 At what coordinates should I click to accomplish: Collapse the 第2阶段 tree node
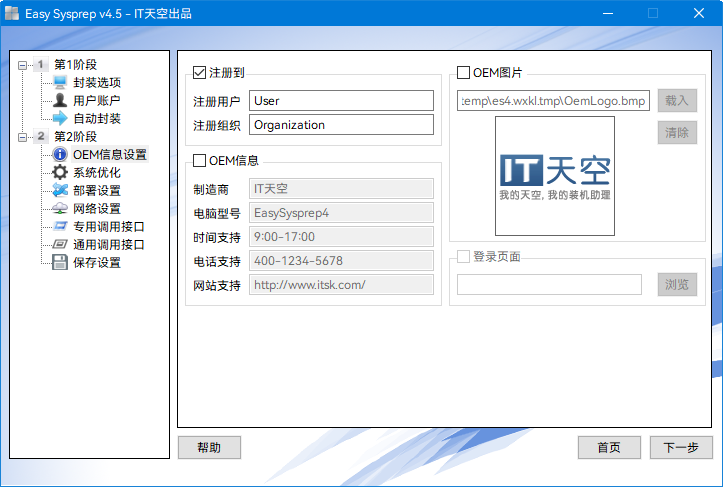22,137
